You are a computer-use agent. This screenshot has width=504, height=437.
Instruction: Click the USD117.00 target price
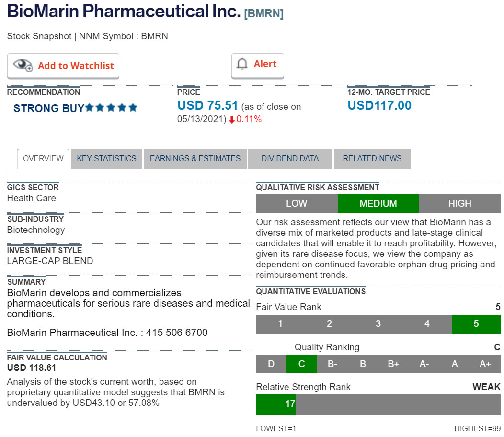tap(379, 105)
